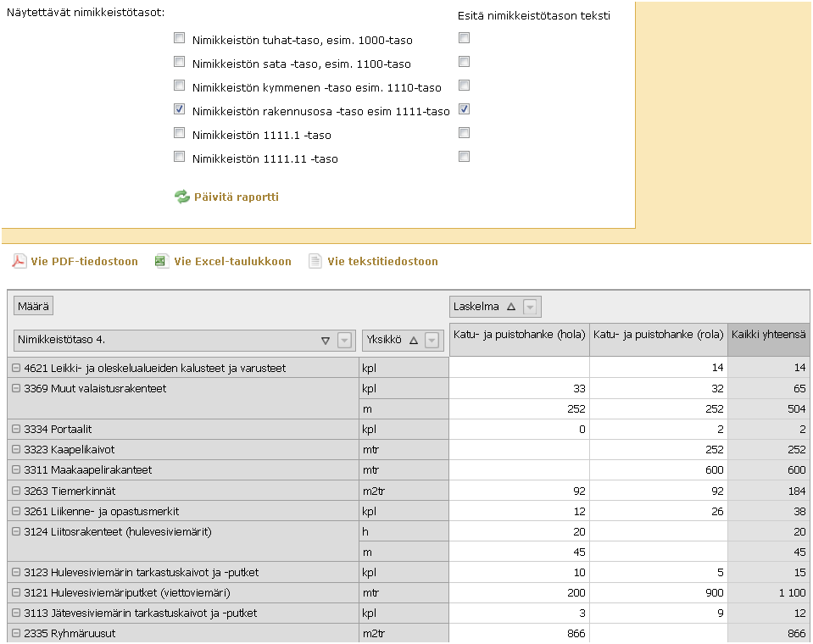Image resolution: width=813 pixels, height=644 pixels.
Task: Open the Yksikkö filter dropdown
Action: (432, 340)
